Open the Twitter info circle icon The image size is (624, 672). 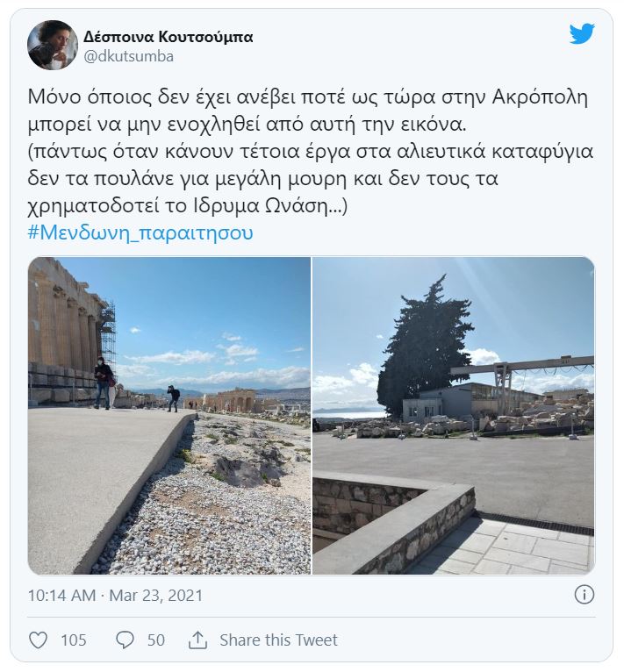(585, 595)
